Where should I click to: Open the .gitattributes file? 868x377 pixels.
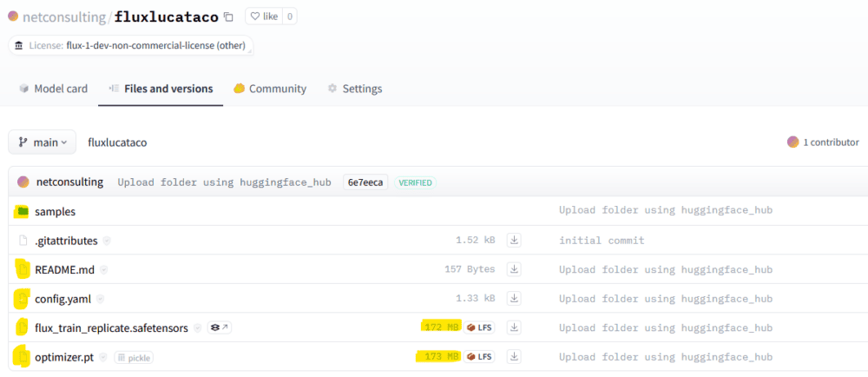(66, 241)
